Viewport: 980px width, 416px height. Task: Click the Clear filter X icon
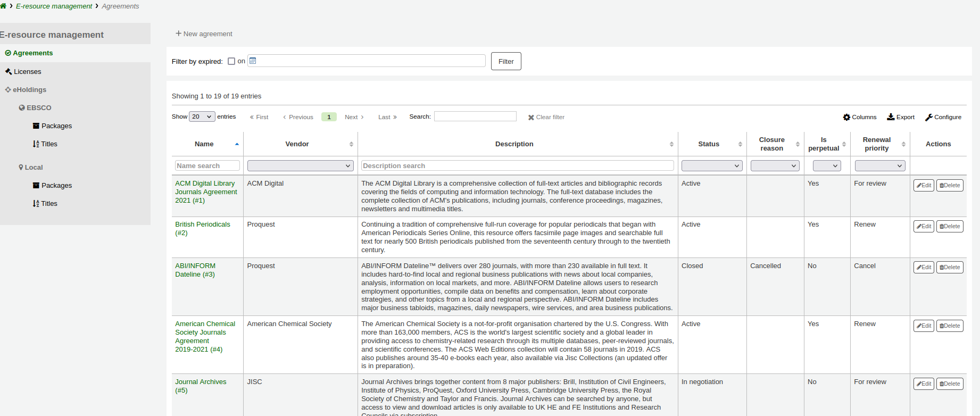pos(531,118)
